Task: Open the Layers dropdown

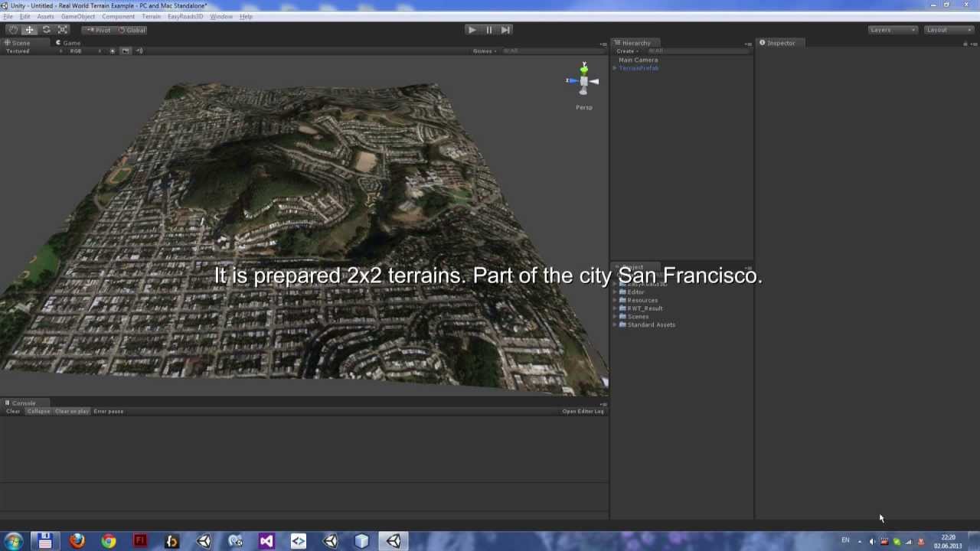Action: click(893, 30)
